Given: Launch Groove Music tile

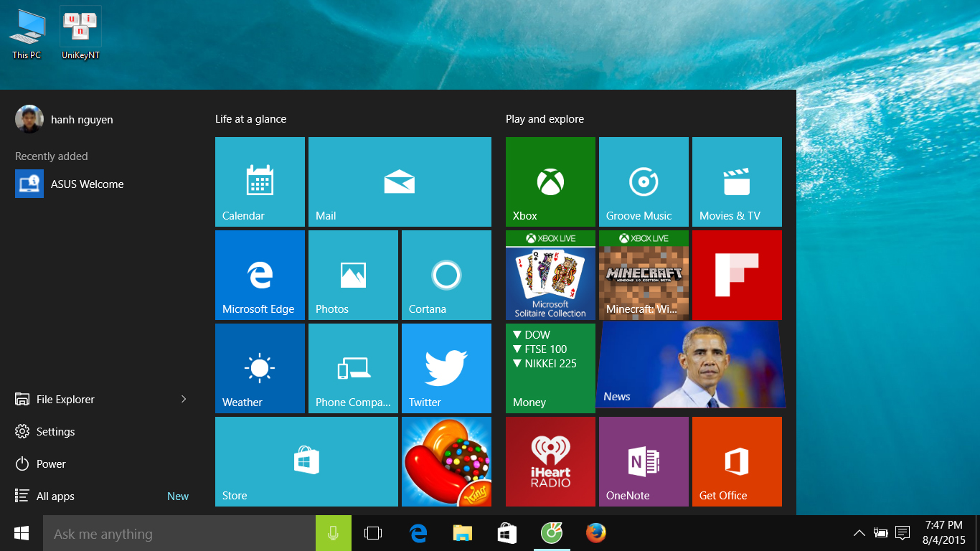Looking at the screenshot, I should [x=644, y=182].
